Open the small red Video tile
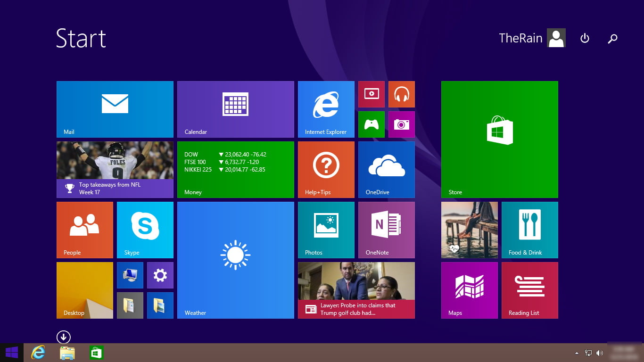The height and width of the screenshot is (362, 644). [x=372, y=94]
